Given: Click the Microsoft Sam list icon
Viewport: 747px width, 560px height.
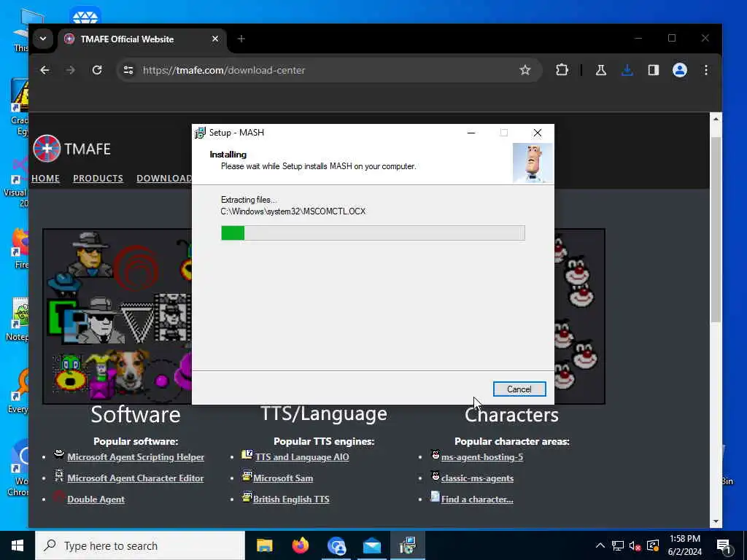Looking at the screenshot, I should click(247, 475).
